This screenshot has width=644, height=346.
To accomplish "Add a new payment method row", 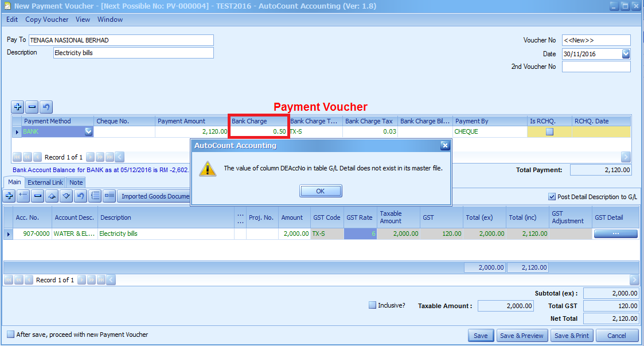I will pyautogui.click(x=17, y=107).
